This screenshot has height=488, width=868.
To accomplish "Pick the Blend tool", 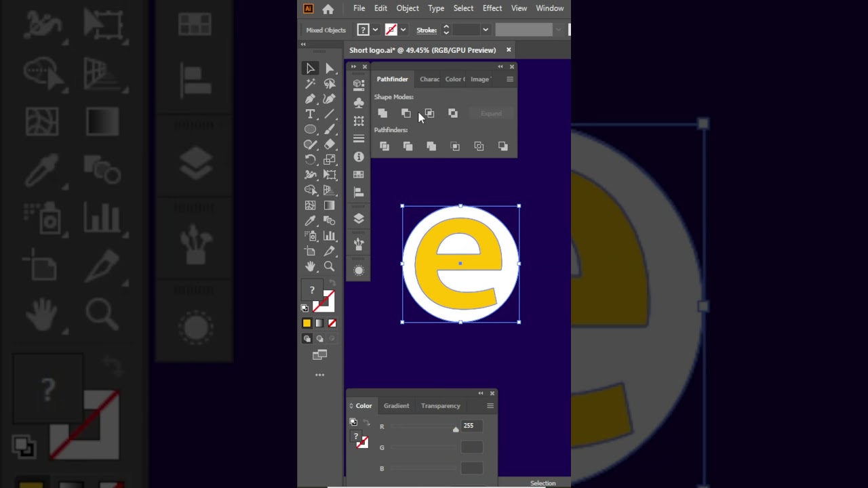I will pyautogui.click(x=330, y=221).
